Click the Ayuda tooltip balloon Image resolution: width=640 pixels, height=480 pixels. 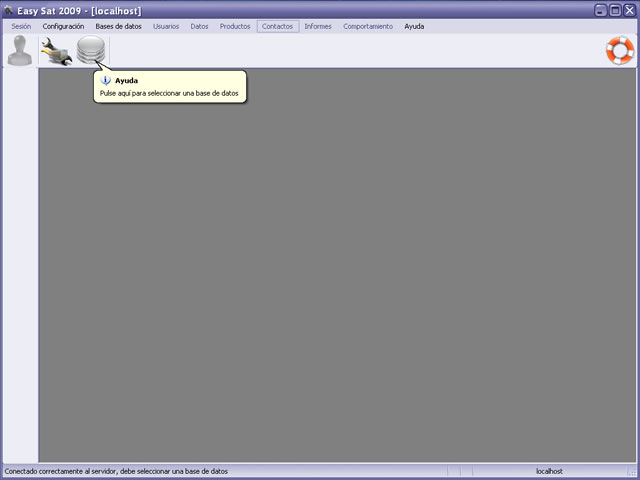coord(170,87)
